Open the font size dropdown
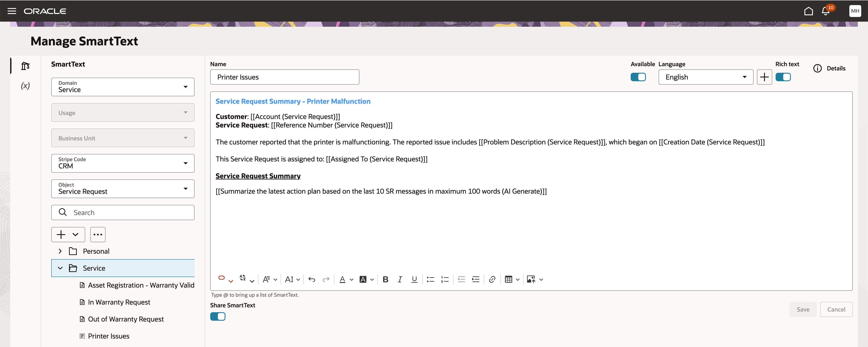 point(292,279)
